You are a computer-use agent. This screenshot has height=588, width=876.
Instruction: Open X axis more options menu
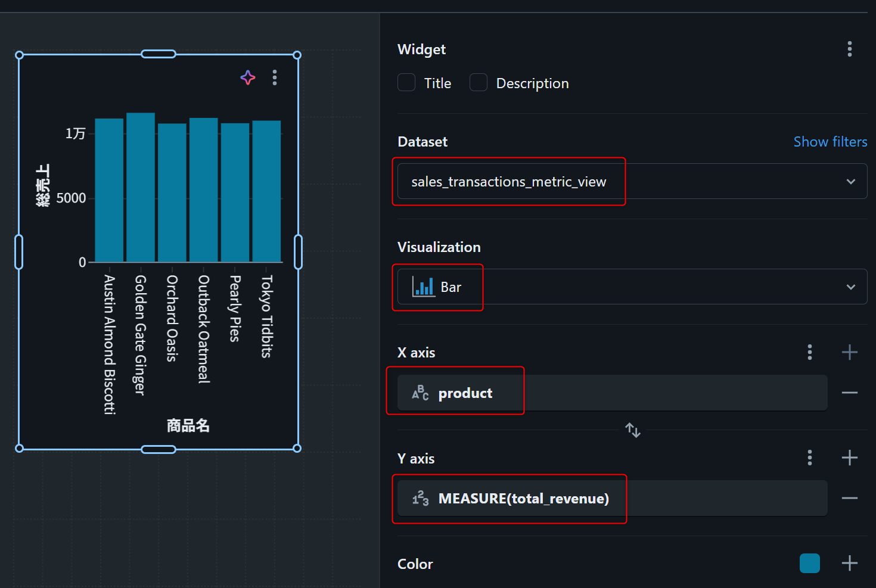click(x=809, y=352)
